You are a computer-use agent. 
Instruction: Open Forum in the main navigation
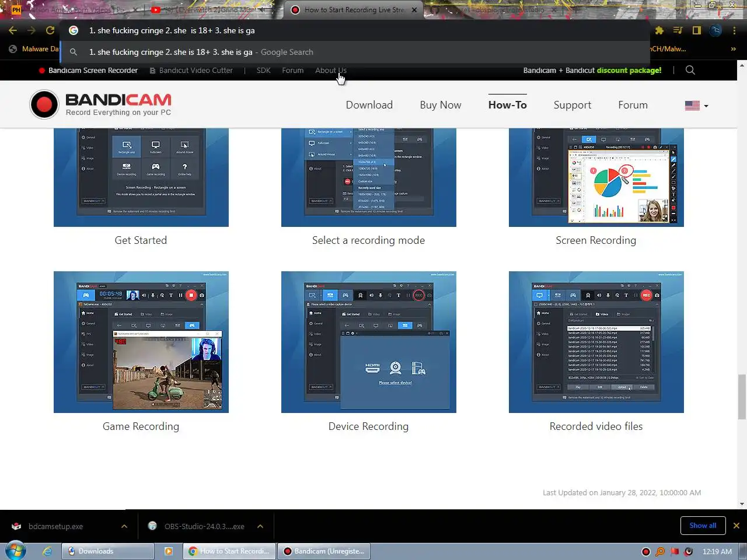pos(633,105)
